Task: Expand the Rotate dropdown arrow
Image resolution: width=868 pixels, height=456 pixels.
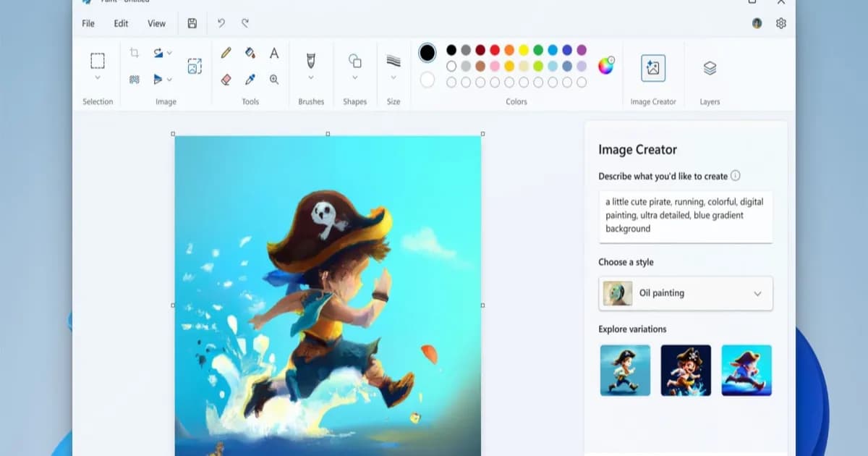Action: click(x=169, y=53)
